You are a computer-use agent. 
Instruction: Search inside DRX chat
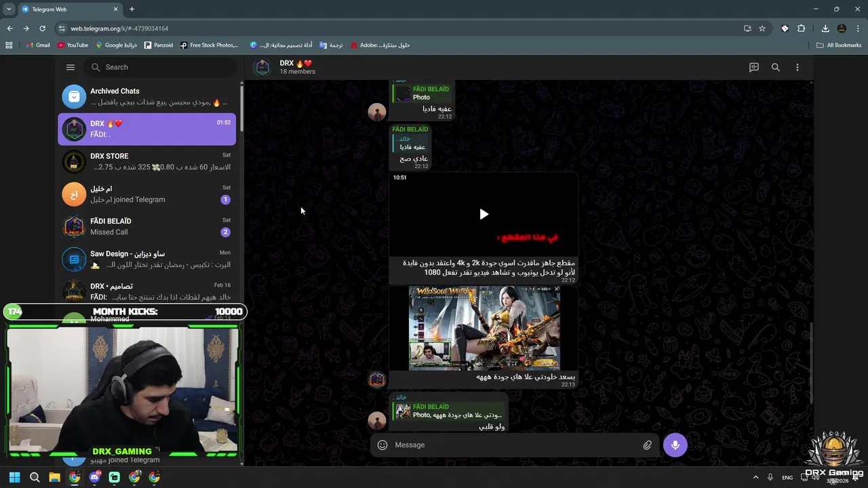tap(776, 67)
